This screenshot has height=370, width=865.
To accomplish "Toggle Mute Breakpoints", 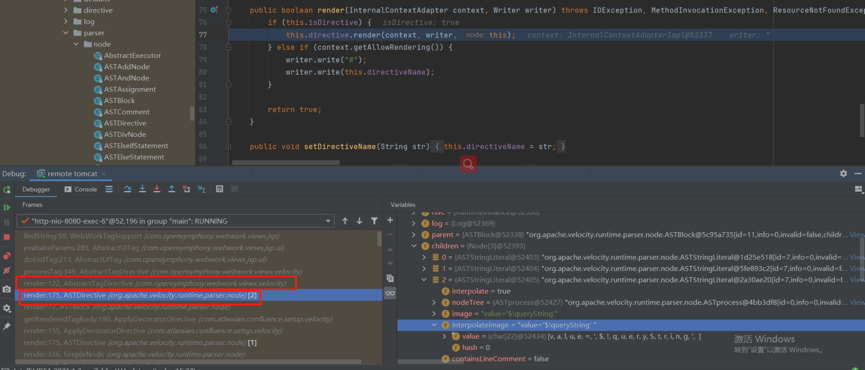I will [7, 271].
